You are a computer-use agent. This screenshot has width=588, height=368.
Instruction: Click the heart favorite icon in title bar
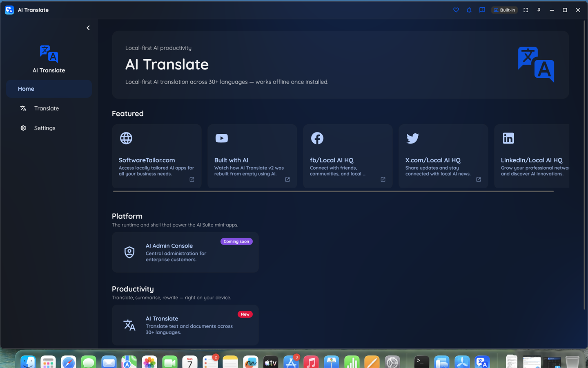(x=456, y=10)
